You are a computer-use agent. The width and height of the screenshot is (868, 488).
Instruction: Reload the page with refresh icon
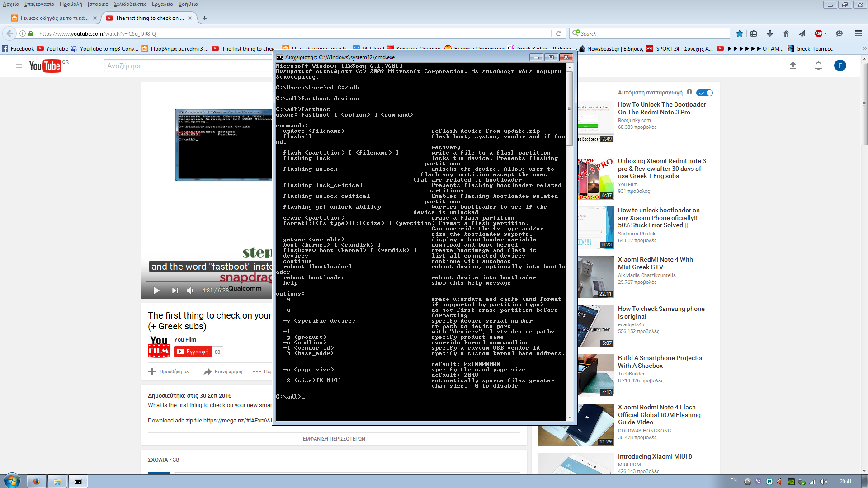coord(558,33)
